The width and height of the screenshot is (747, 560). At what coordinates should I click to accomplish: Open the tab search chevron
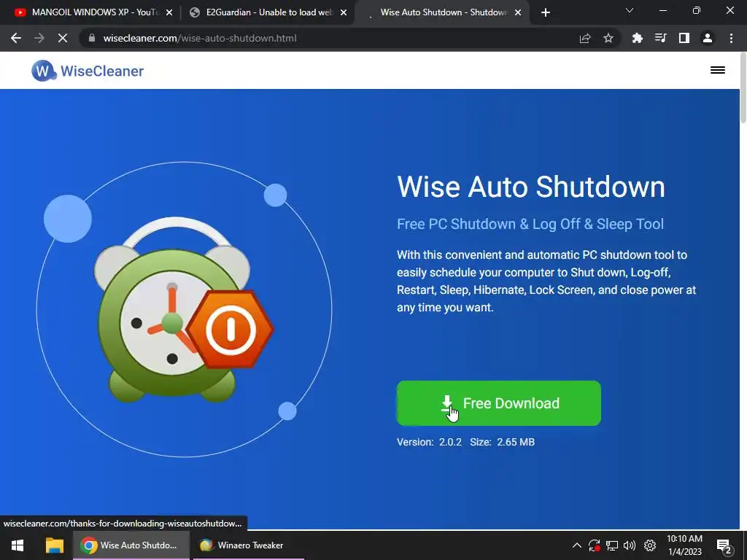coord(630,10)
